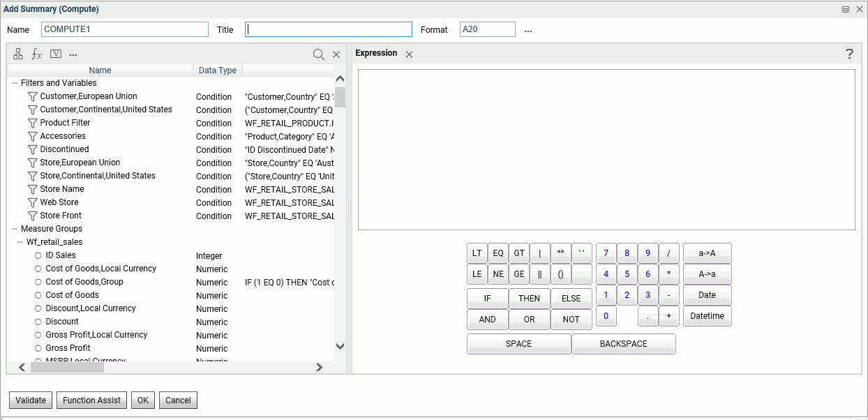Click number 7 on keypad

tap(606, 253)
